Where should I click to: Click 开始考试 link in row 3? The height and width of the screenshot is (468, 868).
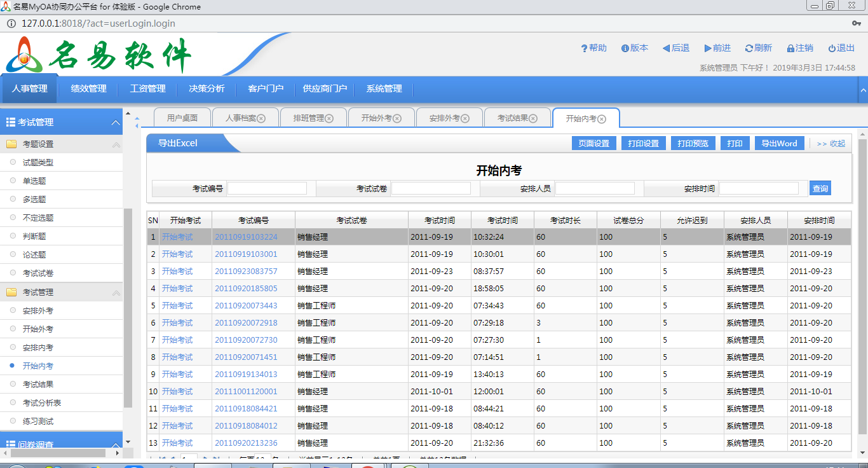coord(177,272)
